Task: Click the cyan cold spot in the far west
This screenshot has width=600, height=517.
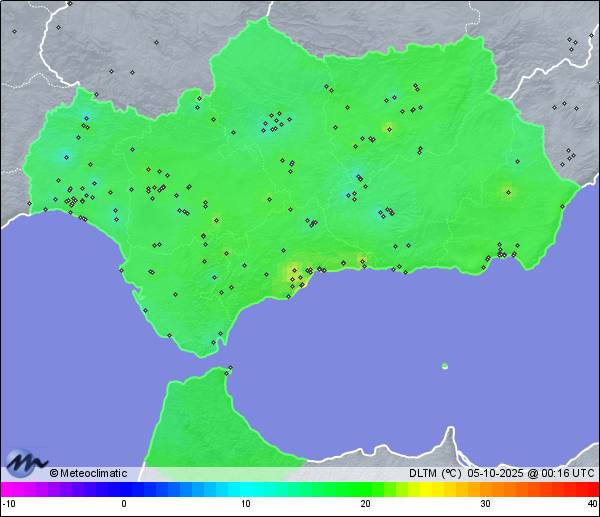Action: (65, 156)
